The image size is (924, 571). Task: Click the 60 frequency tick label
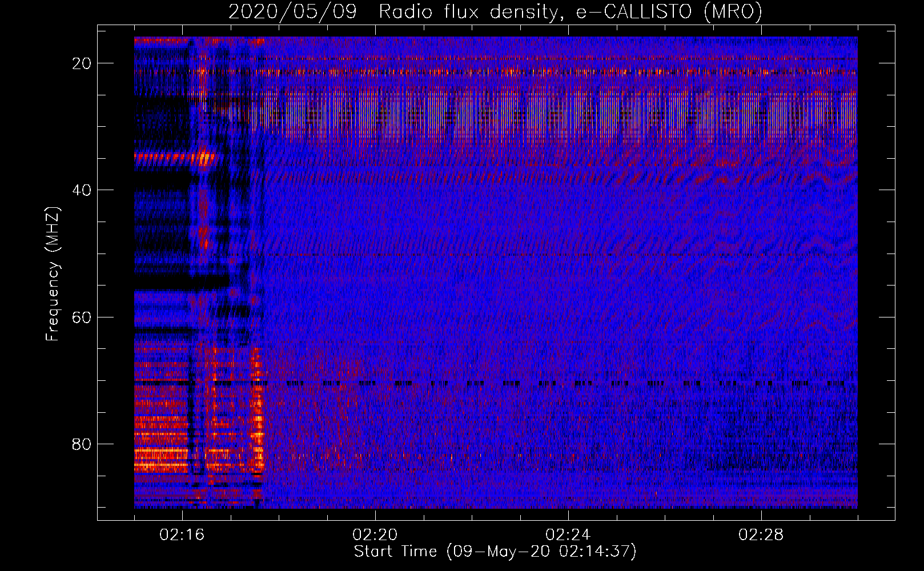(82, 317)
